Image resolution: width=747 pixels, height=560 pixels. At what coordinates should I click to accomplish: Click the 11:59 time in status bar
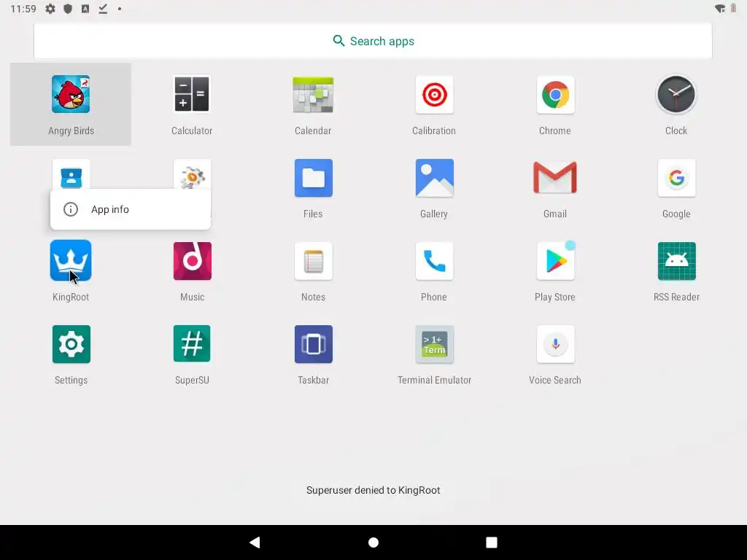tap(23, 9)
